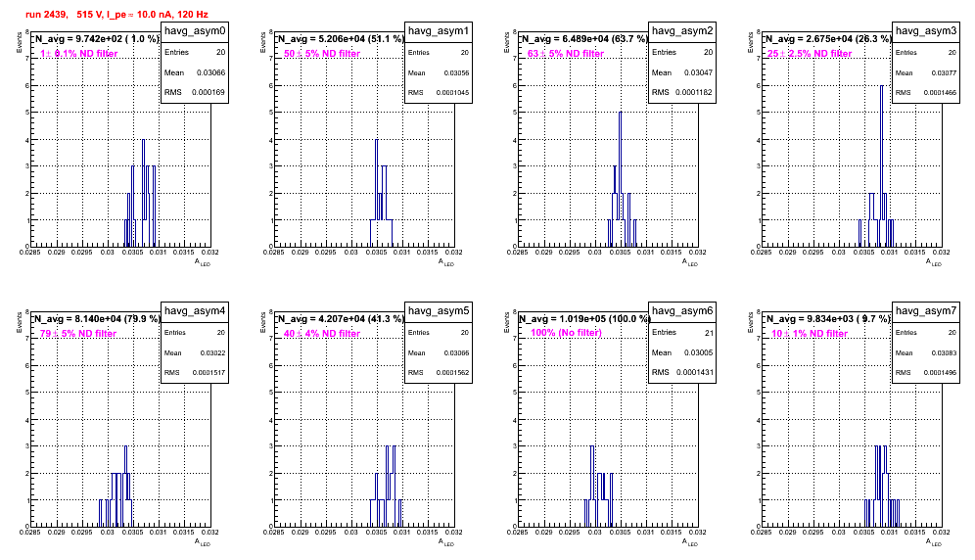Select the havg_asym5 stats box title
The height and width of the screenshot is (560, 975).
pos(439,311)
